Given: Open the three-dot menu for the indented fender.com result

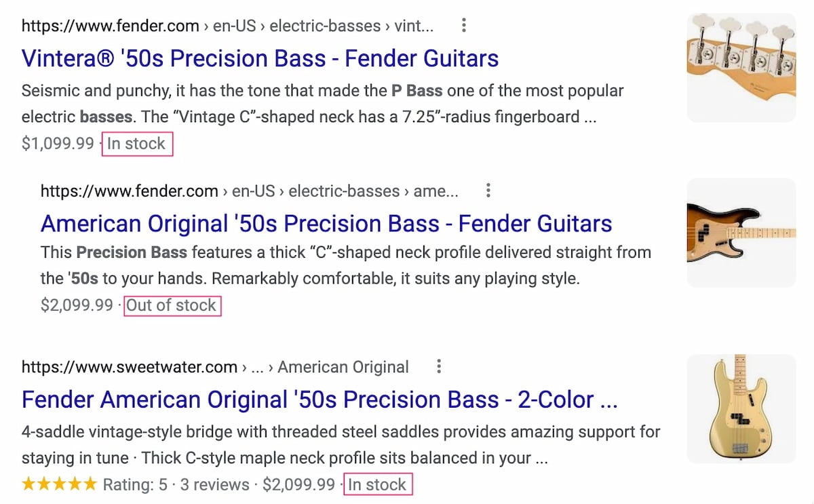Looking at the screenshot, I should click(x=488, y=191).
